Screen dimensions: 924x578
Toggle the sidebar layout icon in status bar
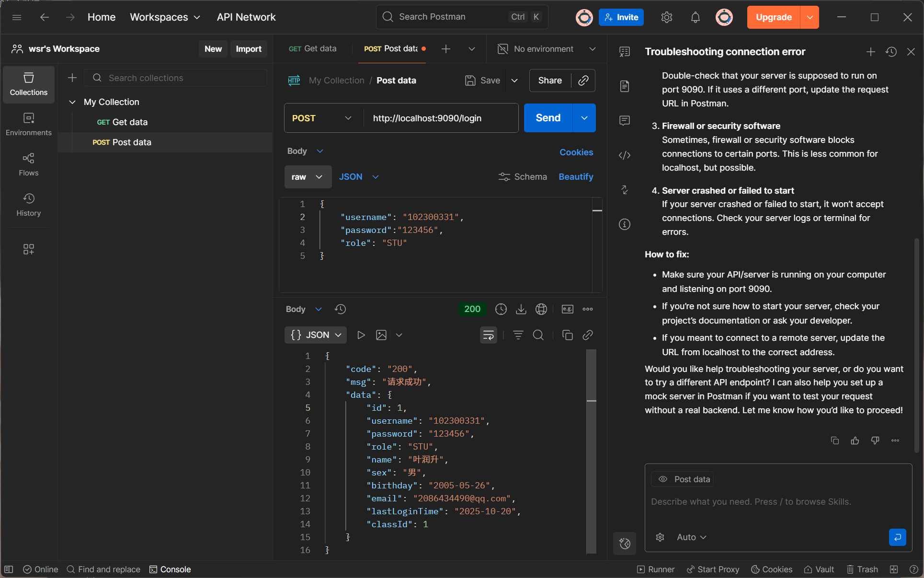tap(9, 569)
